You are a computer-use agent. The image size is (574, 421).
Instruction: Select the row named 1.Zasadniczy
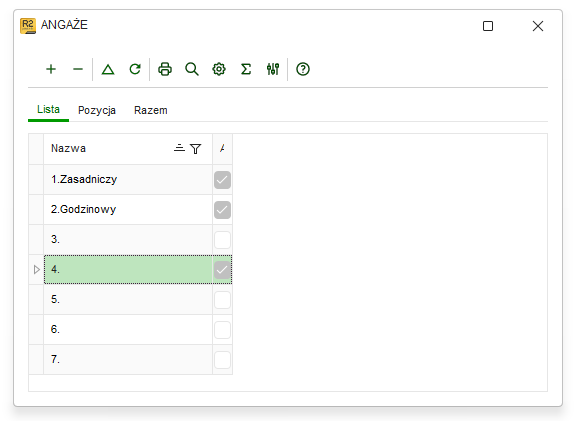(x=128, y=180)
